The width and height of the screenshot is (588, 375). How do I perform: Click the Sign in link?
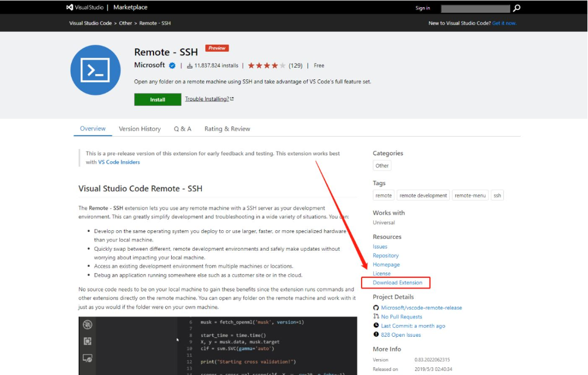click(x=423, y=8)
